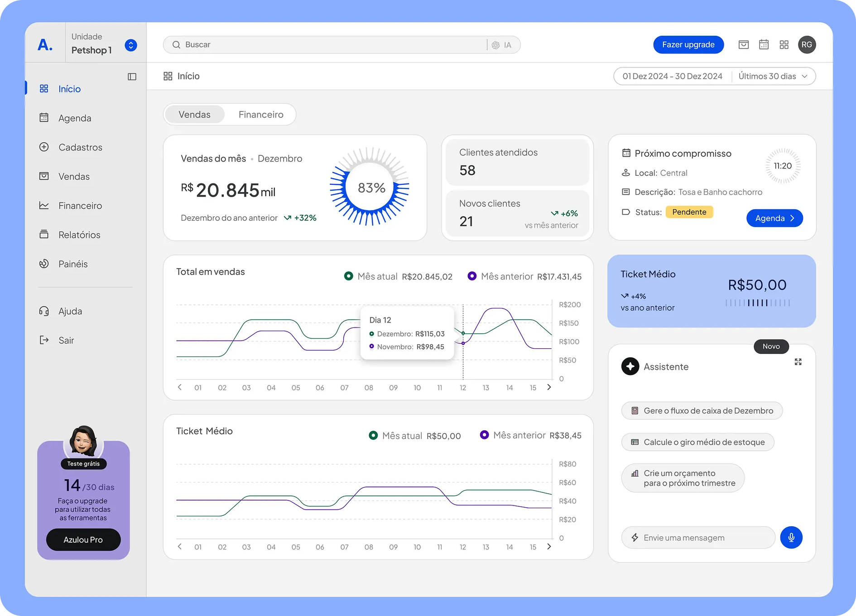Go to next days in Total em vendas chart

click(549, 387)
